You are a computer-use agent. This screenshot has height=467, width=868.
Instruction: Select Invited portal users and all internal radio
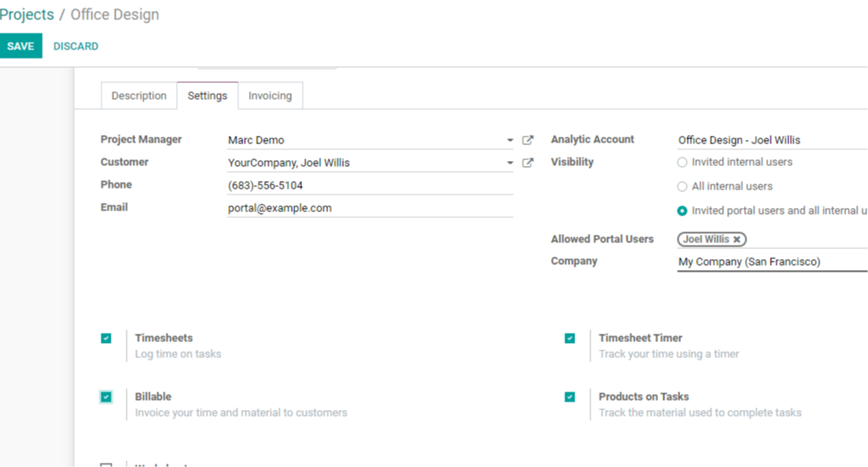click(682, 210)
